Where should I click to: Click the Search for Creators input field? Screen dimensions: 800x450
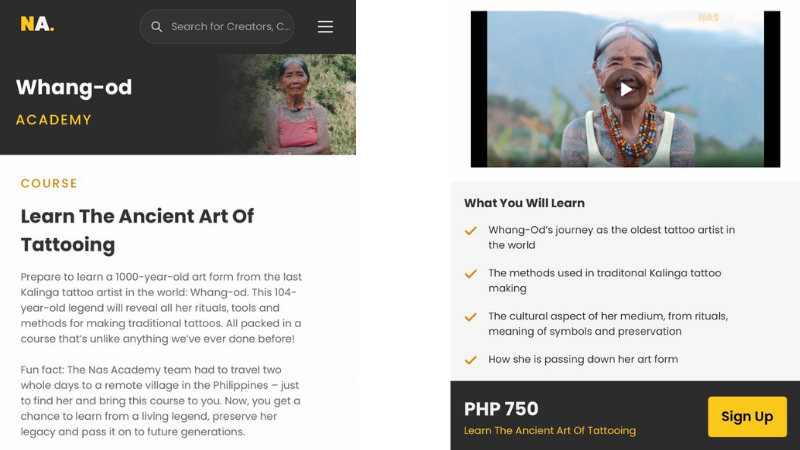pos(217,27)
